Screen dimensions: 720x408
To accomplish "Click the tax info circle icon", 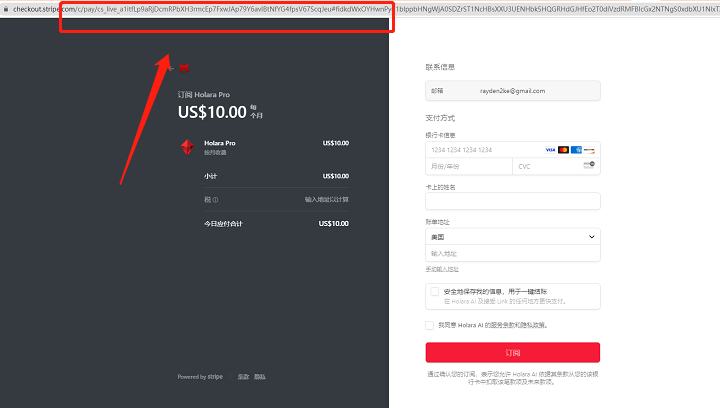I will [x=215, y=200].
